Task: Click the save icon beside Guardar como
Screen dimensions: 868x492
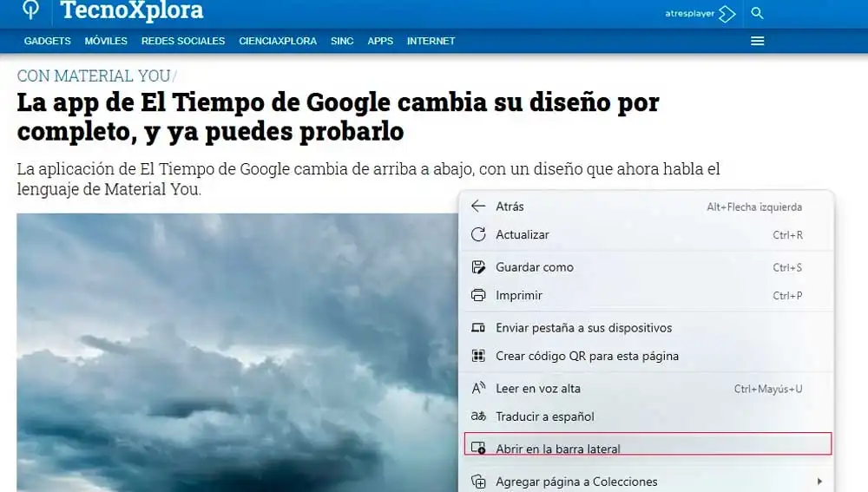Action: 478,267
